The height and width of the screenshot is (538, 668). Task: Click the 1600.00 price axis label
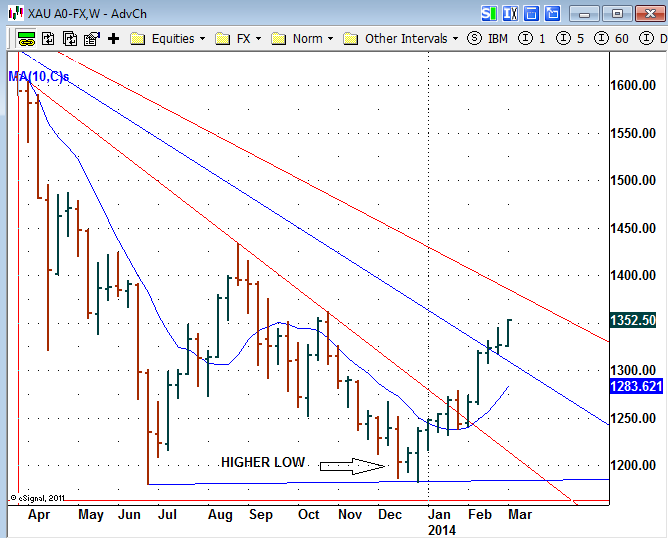pyautogui.click(x=633, y=86)
